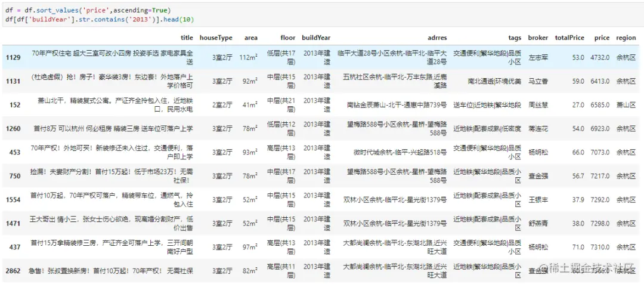Select row index 2862

[x=13, y=271]
